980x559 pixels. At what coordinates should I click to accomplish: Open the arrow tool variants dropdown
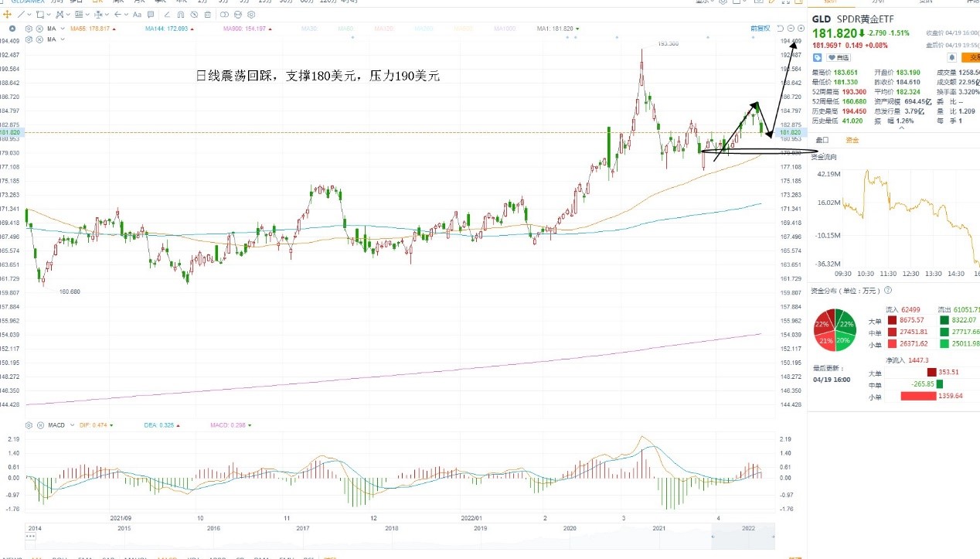coord(126,15)
